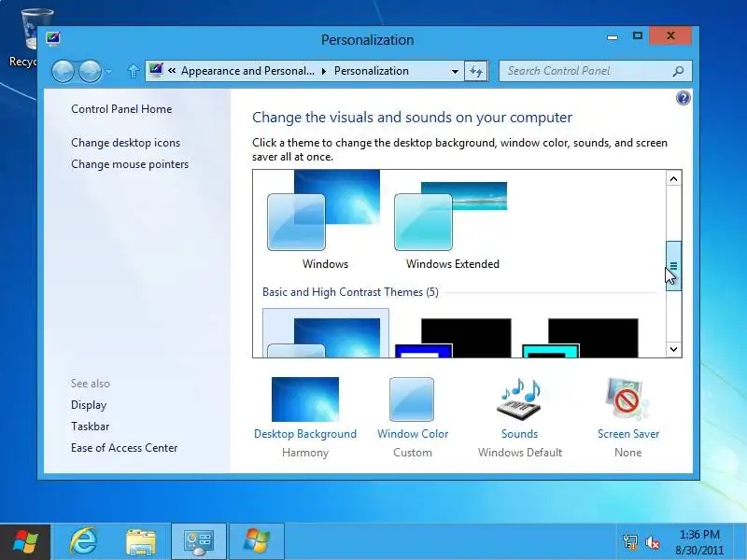Open the address bar history dropdown arrow
Image resolution: width=747 pixels, height=560 pixels.
[x=455, y=72]
